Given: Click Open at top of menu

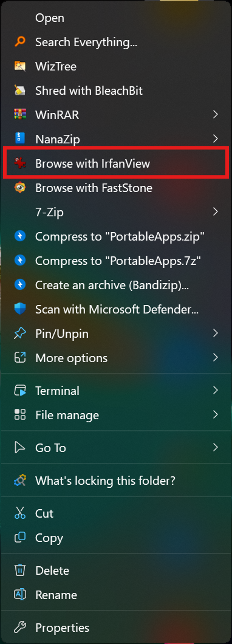Looking at the screenshot, I should click(116, 18).
